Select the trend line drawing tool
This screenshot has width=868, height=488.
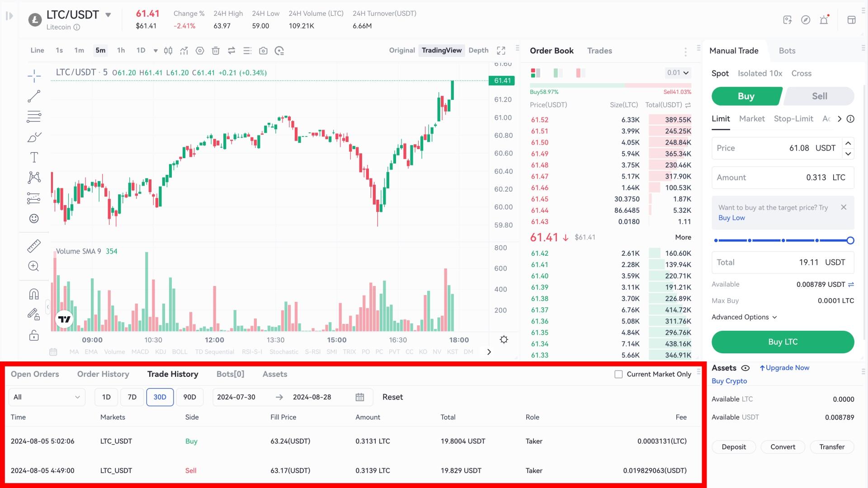[34, 96]
